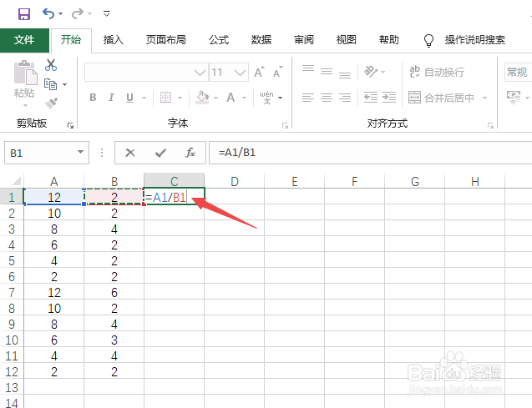Click the formula bar showing =A1/B1
The width and height of the screenshot is (532, 408).
tap(370, 153)
